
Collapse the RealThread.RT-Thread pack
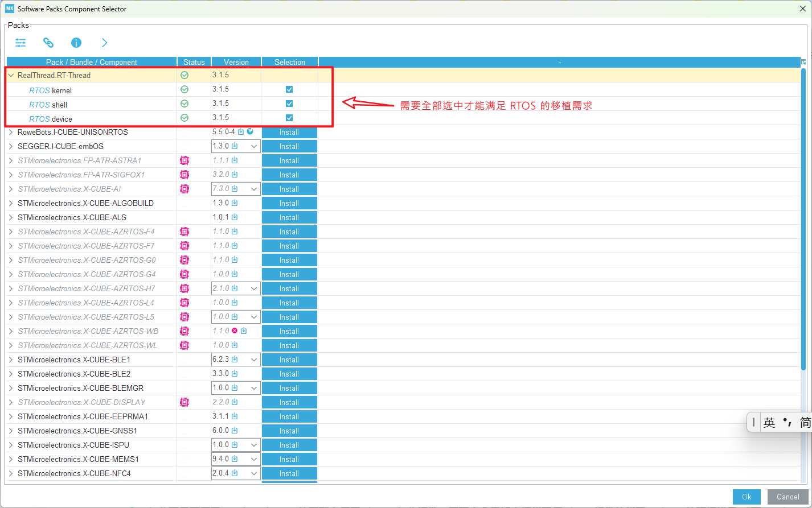pyautogui.click(x=11, y=75)
